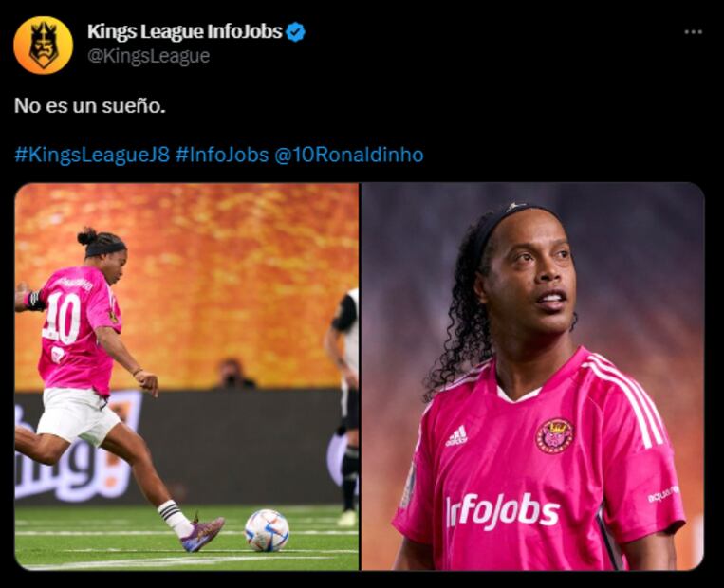The height and width of the screenshot is (588, 724).
Task: Click the blue verified checkmark badge
Action: click(295, 32)
